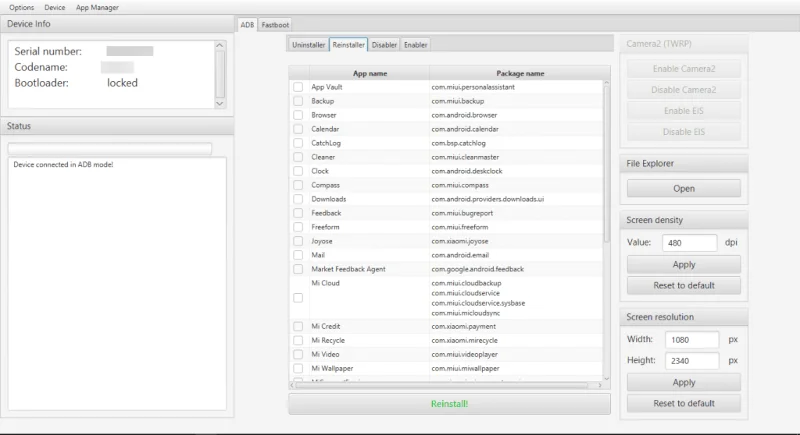The image size is (800, 435).
Task: Click app list scroll right arrow
Action: coord(599,385)
